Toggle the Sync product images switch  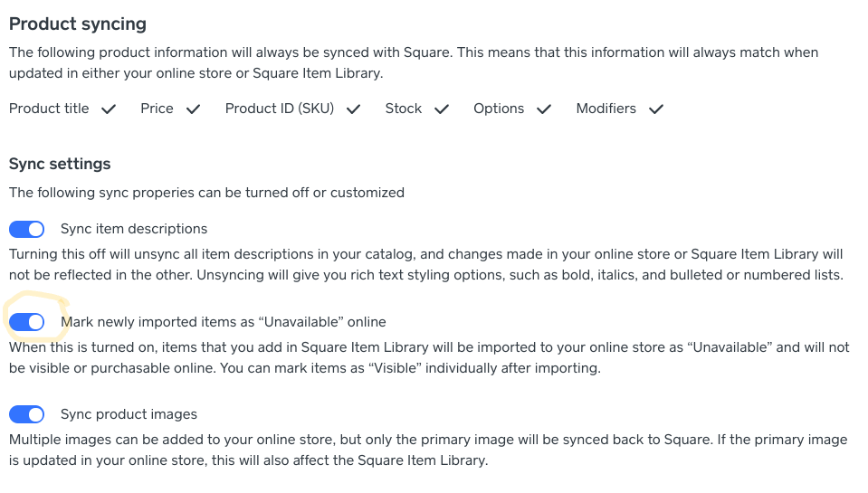coord(27,414)
